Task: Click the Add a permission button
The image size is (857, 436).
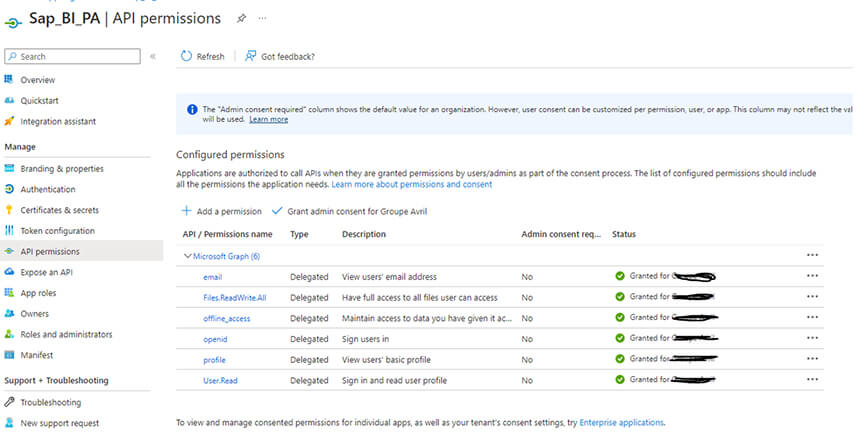Action: pos(221,211)
